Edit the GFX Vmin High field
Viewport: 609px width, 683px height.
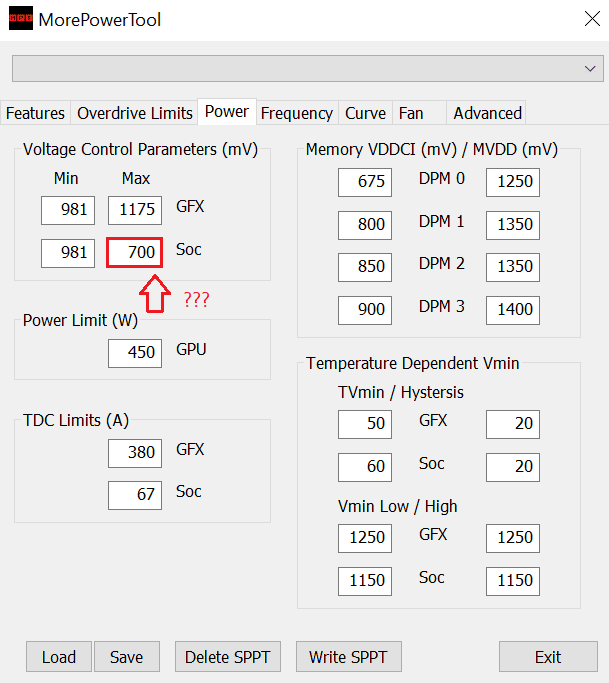(x=513, y=538)
